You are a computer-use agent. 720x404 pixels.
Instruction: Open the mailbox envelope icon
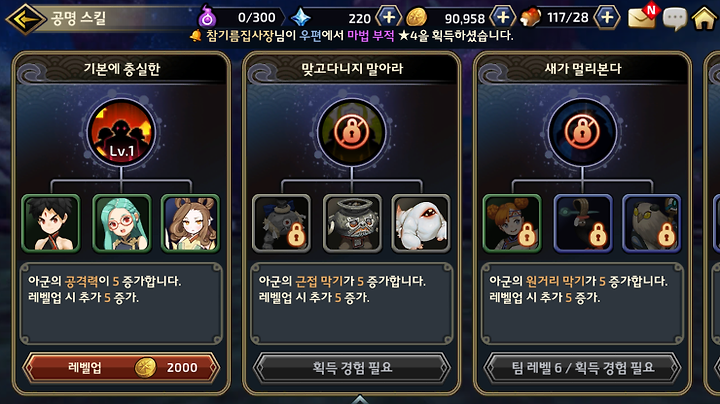coord(643,17)
